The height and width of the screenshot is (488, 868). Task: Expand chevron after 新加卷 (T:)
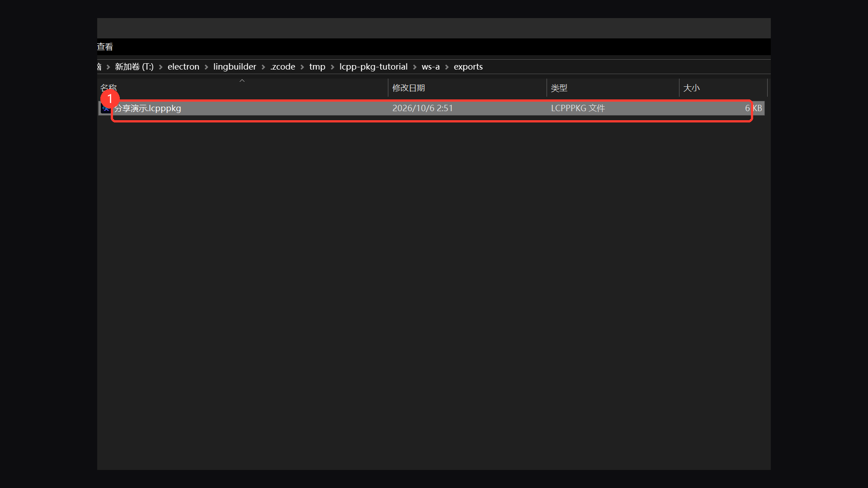pyautogui.click(x=160, y=67)
